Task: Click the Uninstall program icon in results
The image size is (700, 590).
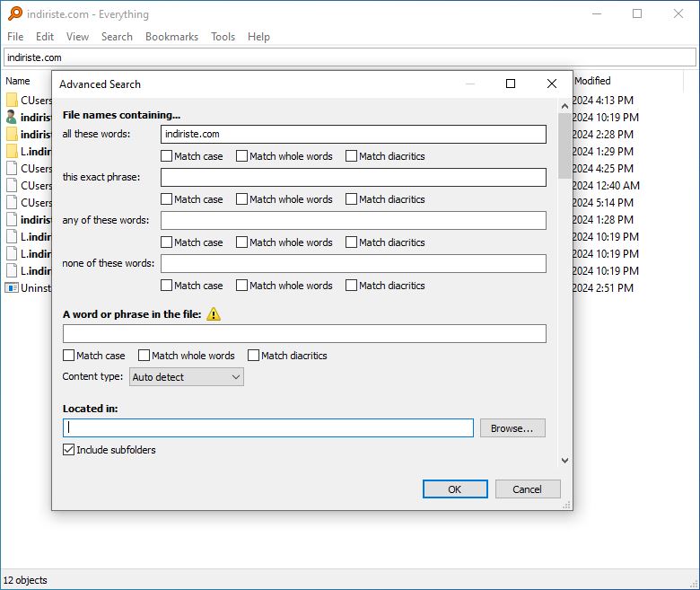Action: pos(12,287)
